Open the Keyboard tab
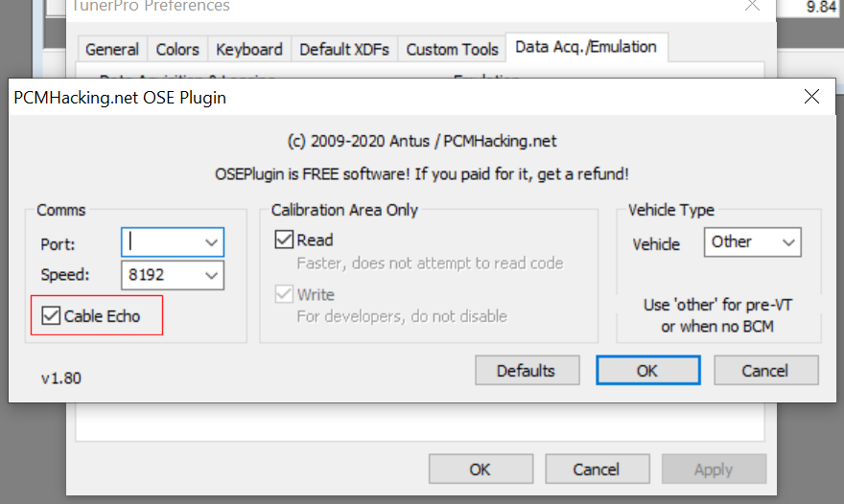844x504 pixels. tap(249, 50)
